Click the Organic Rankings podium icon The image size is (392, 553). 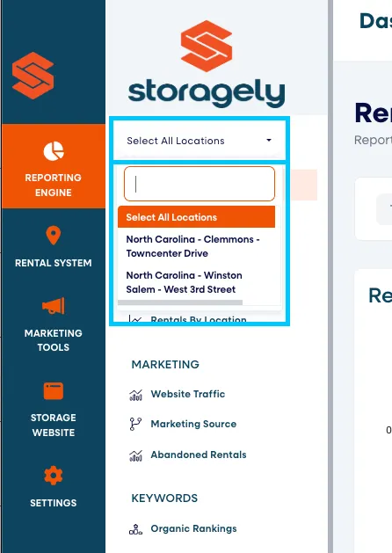click(x=135, y=529)
